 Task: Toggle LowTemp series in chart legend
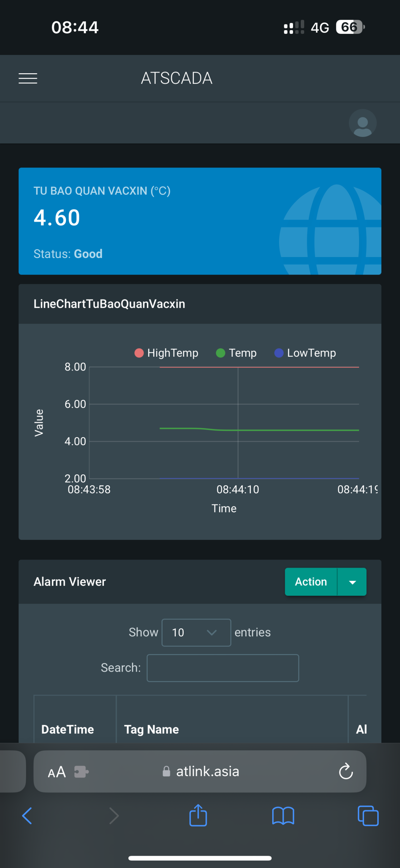point(305,353)
